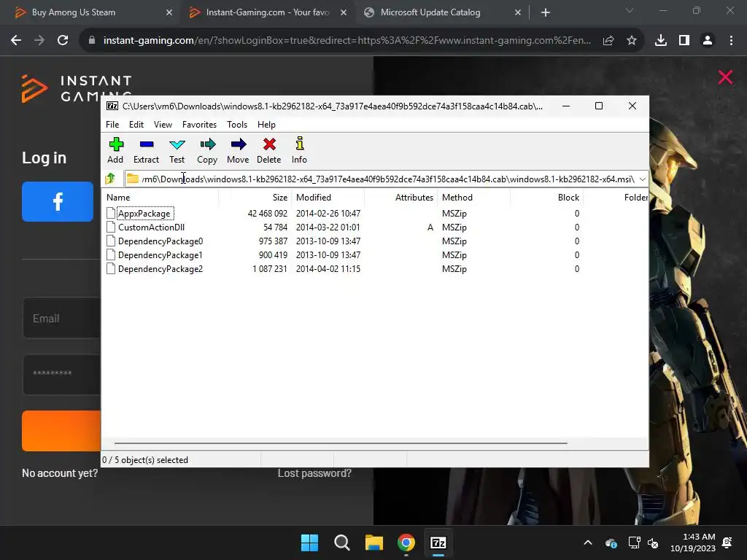Click the AppxPackage file icon
747x560 pixels.
pos(111,214)
